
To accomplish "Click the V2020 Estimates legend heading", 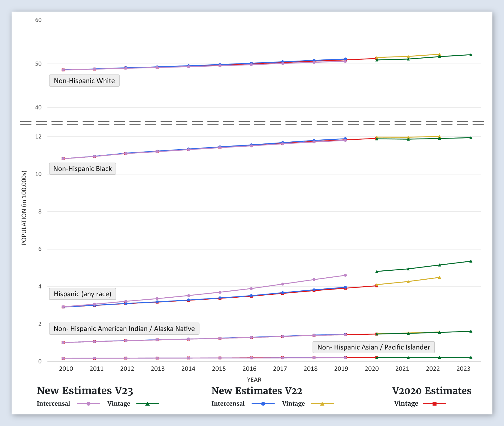I will 432,391.
